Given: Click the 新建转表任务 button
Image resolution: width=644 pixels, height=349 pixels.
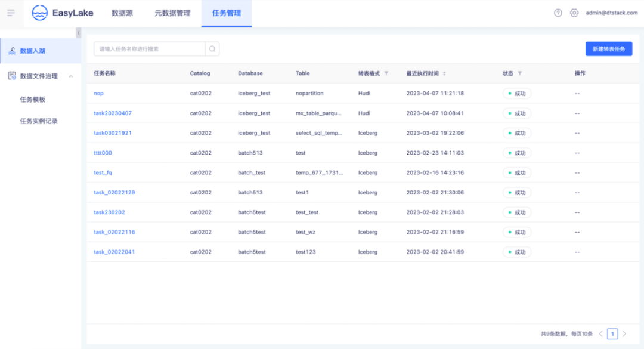Looking at the screenshot, I should click(609, 49).
